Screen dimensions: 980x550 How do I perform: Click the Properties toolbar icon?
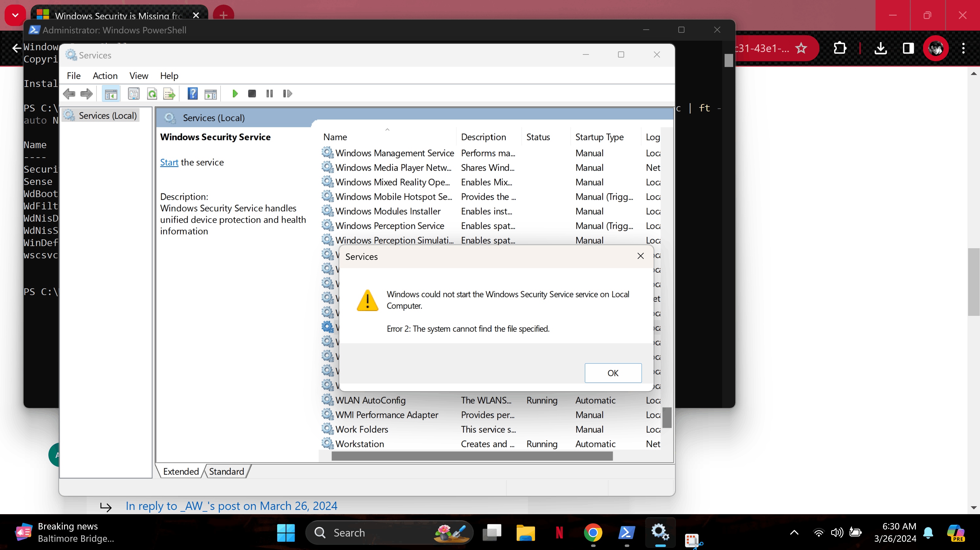click(134, 94)
